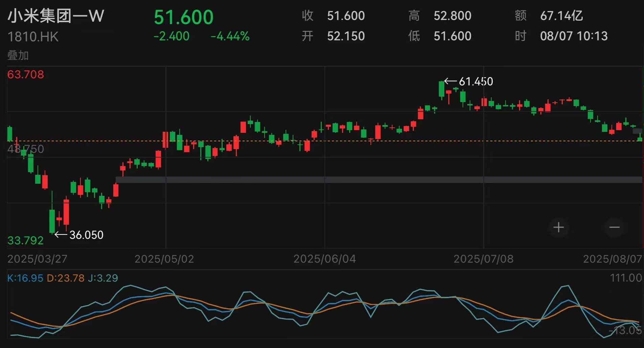Click the price change -2.400
The width and height of the screenshot is (644, 348).
point(172,36)
